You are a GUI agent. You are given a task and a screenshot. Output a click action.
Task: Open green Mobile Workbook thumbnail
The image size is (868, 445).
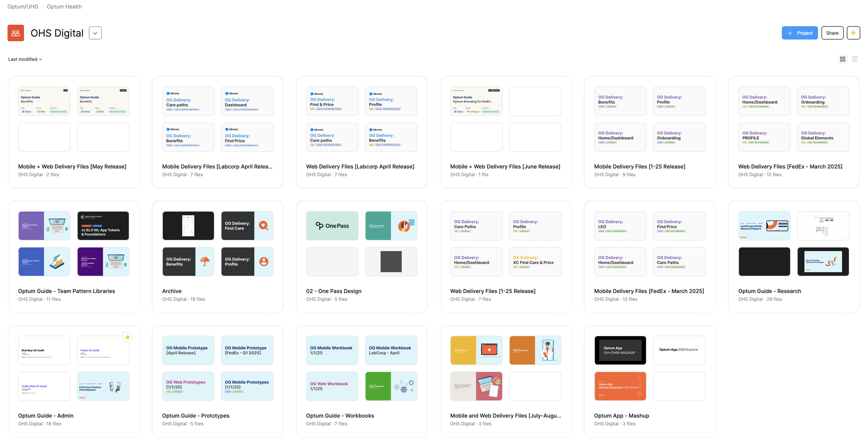pyautogui.click(x=391, y=386)
